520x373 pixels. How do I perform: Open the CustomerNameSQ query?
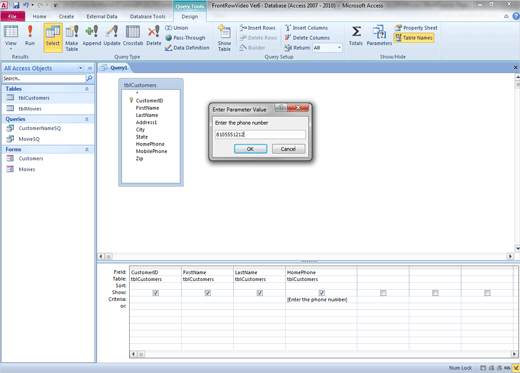click(x=48, y=128)
